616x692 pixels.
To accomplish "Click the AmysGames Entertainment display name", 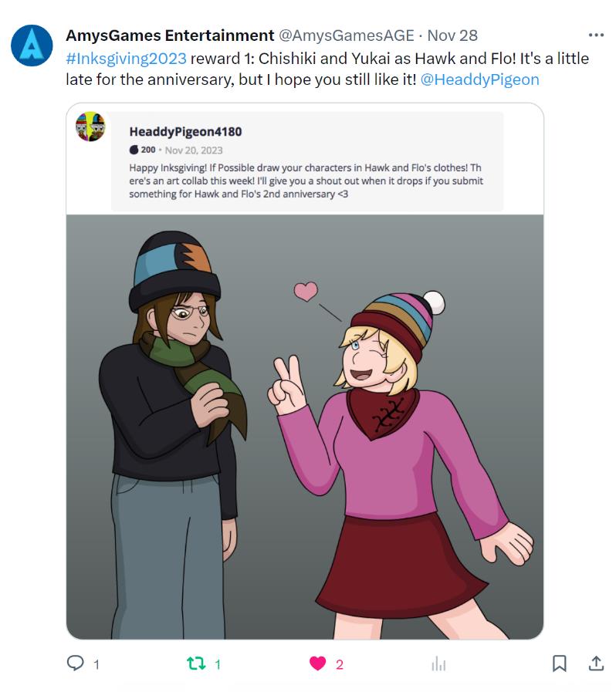I will [170, 35].
